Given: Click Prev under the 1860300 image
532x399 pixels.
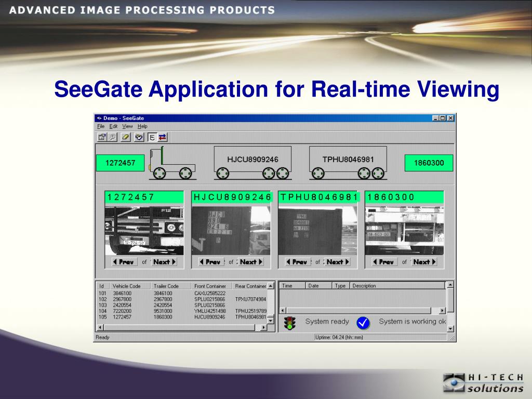Looking at the screenshot, I should [x=385, y=262].
